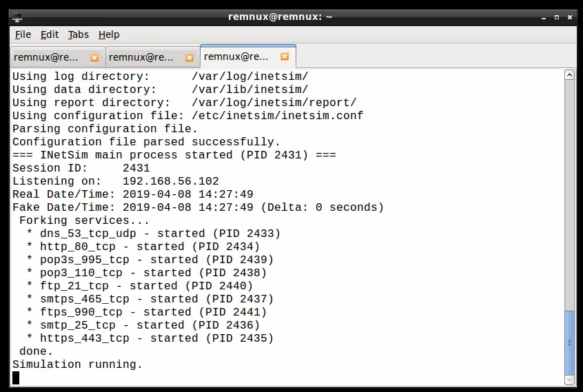
Task: Click scrollbar track above the thumb
Action: tap(569, 193)
